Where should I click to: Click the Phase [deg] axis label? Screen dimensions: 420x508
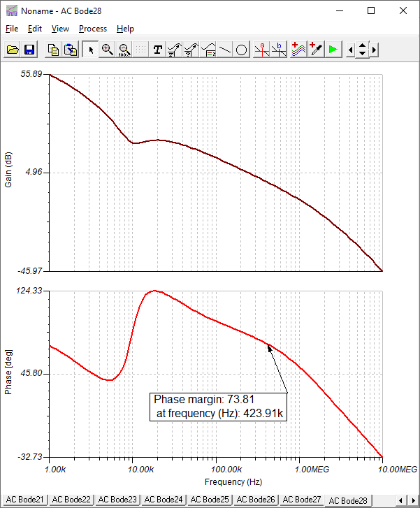pyautogui.click(x=8, y=372)
